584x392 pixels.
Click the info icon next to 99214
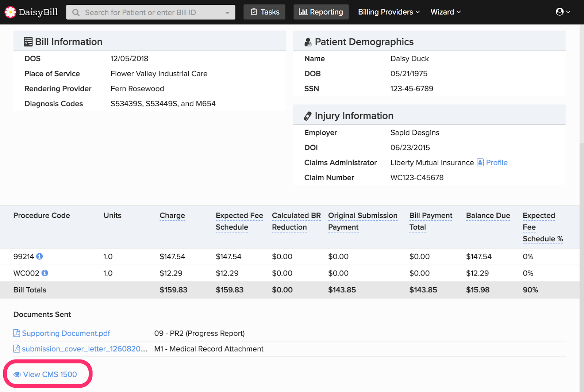coord(39,256)
